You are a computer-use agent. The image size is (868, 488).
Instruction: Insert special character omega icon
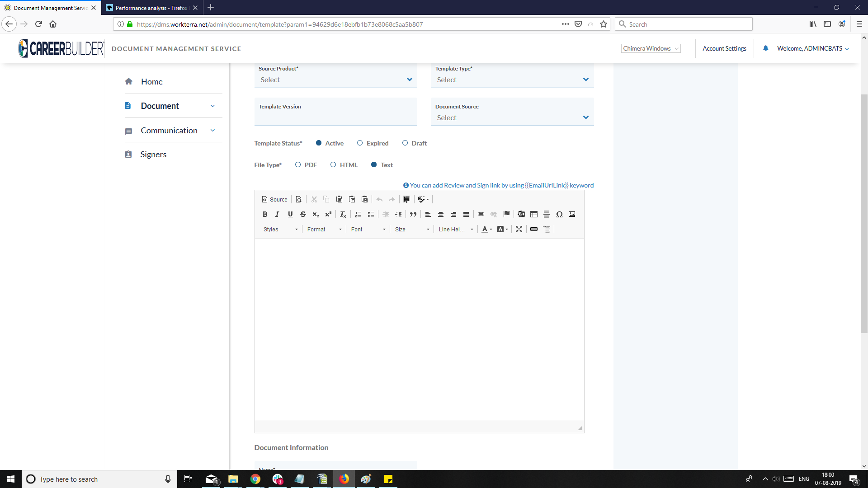559,215
